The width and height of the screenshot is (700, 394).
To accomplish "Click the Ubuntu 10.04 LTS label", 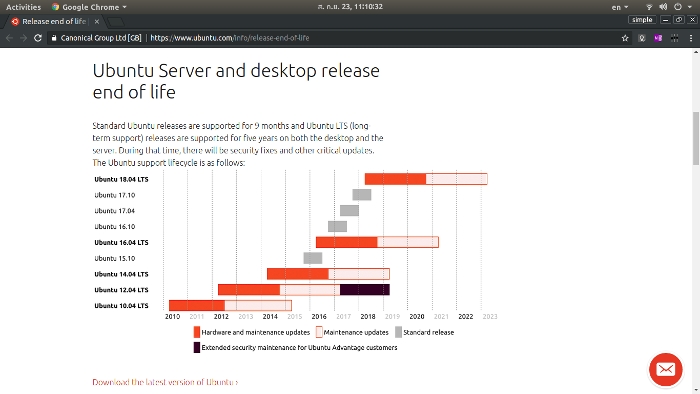I will [x=121, y=306].
